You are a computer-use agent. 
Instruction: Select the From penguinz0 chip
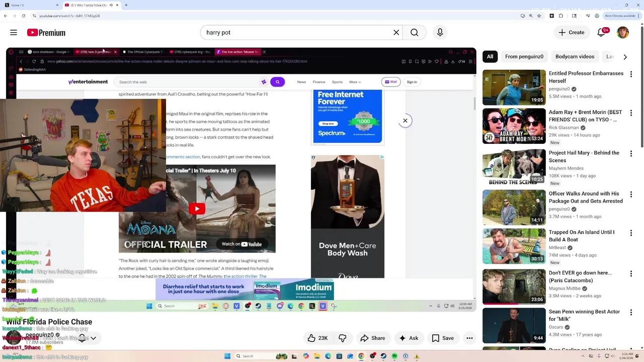tap(524, 57)
